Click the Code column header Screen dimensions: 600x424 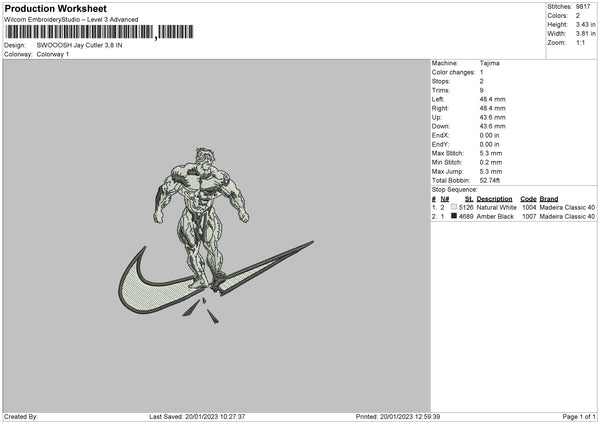(528, 199)
